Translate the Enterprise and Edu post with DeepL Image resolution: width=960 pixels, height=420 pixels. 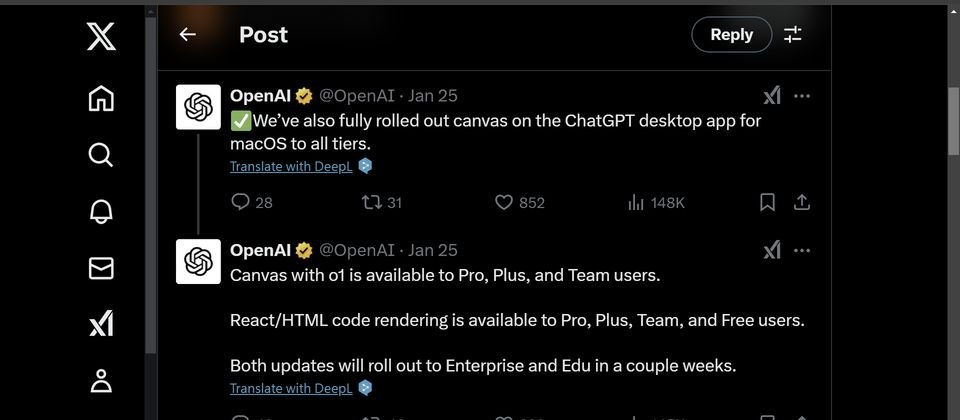click(291, 388)
